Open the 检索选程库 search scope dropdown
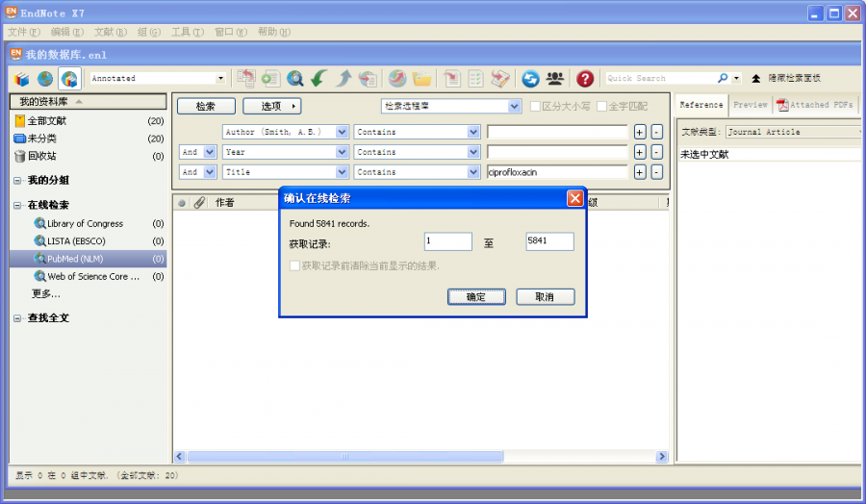Image resolution: width=866 pixels, height=504 pixels. (514, 106)
